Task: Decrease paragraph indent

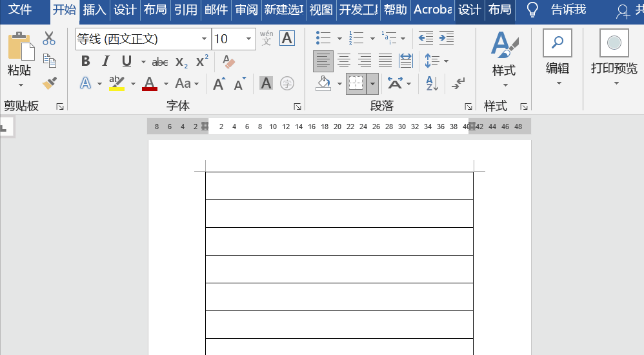Action: [425, 38]
